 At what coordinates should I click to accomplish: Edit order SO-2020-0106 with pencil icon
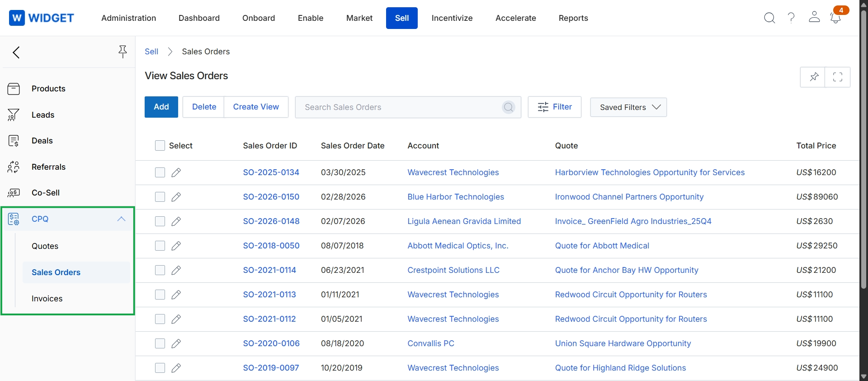pyautogui.click(x=176, y=343)
